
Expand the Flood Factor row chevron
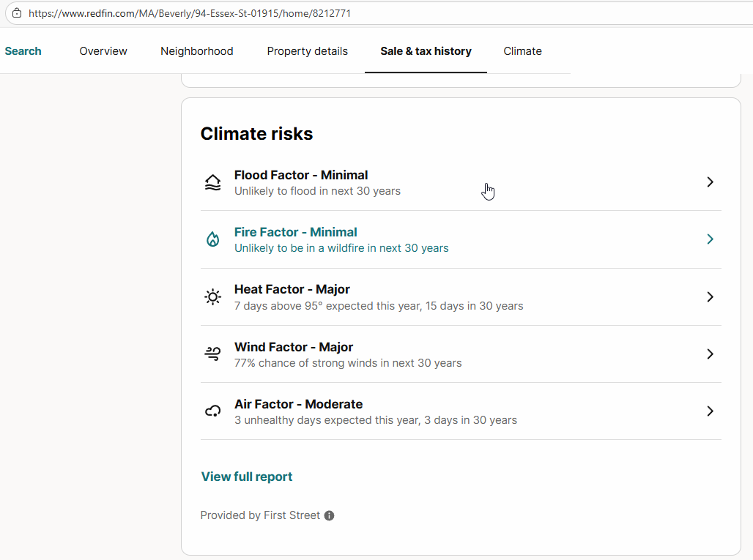pos(709,182)
